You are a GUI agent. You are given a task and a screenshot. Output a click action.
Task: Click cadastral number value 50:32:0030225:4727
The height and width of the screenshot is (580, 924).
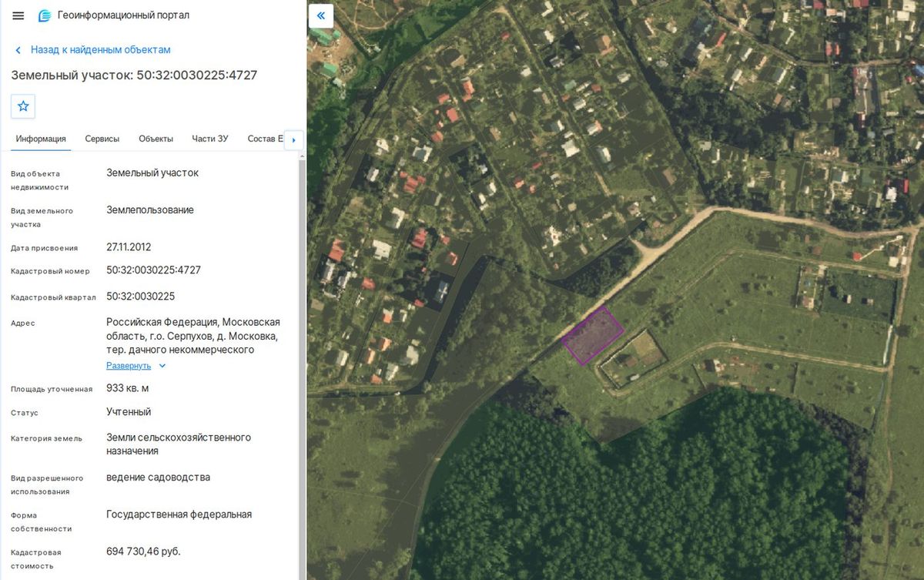tap(154, 270)
